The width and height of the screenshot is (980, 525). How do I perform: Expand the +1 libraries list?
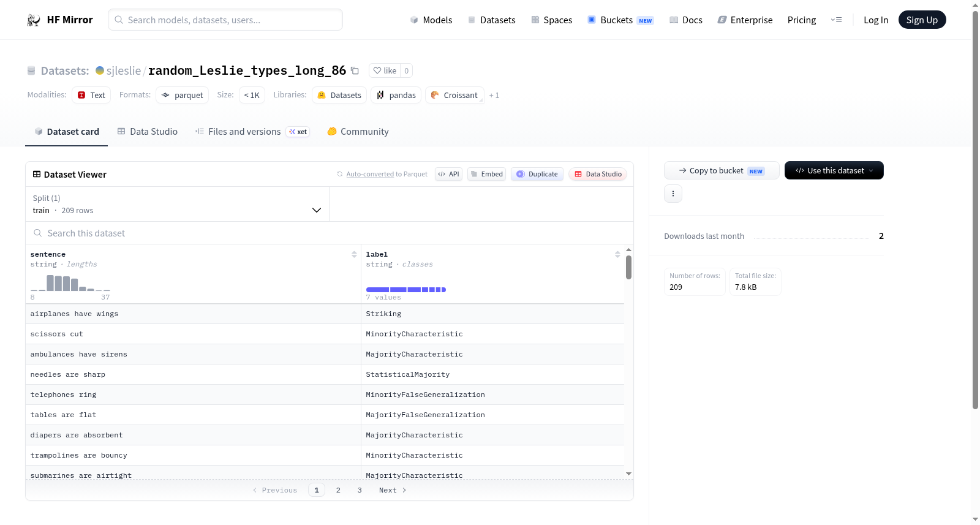494,96
